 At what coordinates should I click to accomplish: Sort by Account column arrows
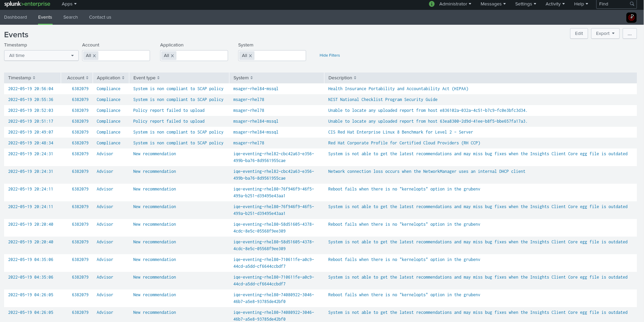(87, 78)
